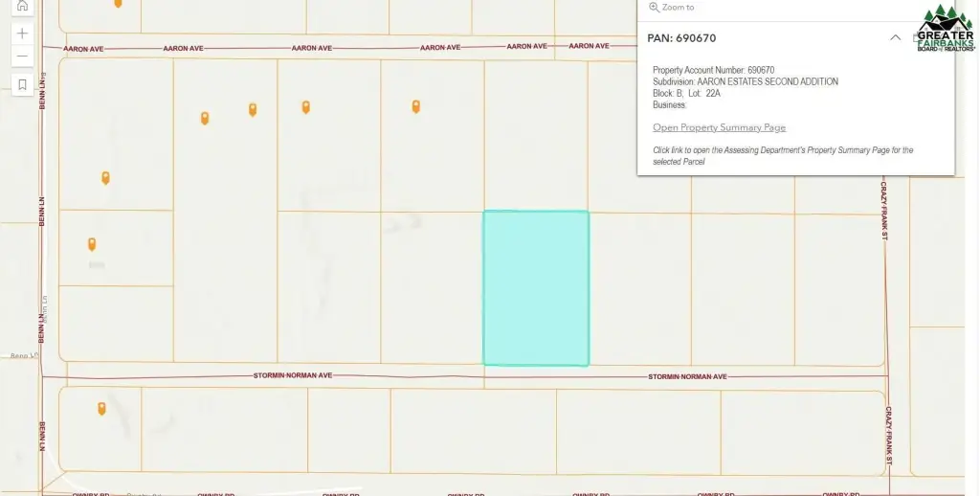Click pin in corner parcel at Benn Ln and Aaron Ave
The width and height of the screenshot is (980, 496).
[x=105, y=177]
